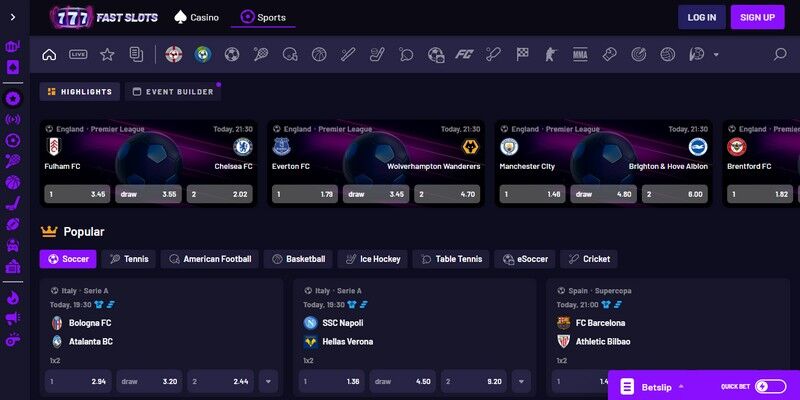The image size is (800, 400).
Task: Select the soccer ball sport icon
Action: point(232,54)
